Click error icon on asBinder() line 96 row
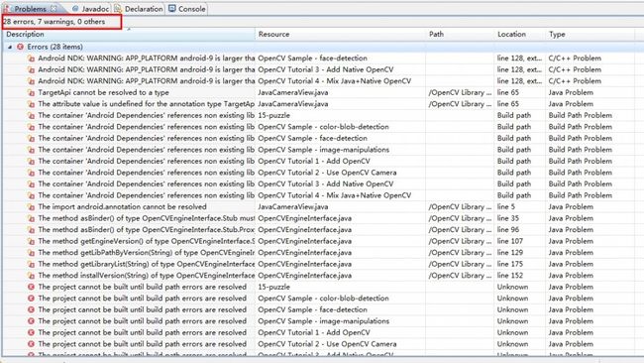This screenshot has width=644, height=363. 31,230
